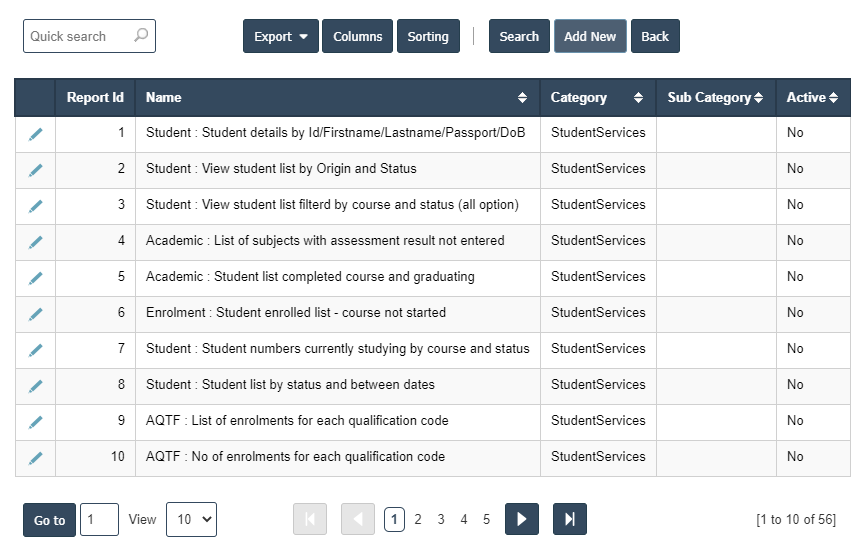Edit the Academic student list graduating report

pyautogui.click(x=35, y=278)
